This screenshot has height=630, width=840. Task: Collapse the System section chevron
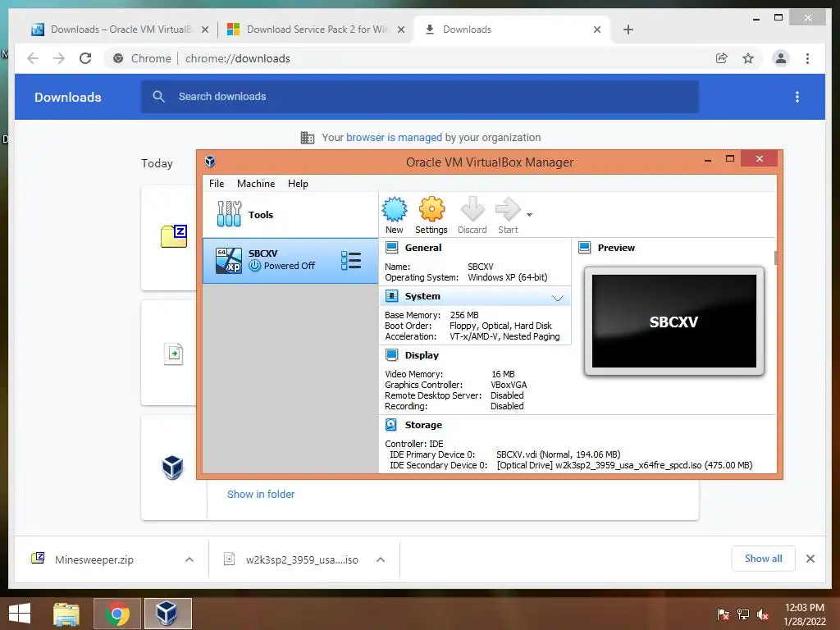point(558,298)
